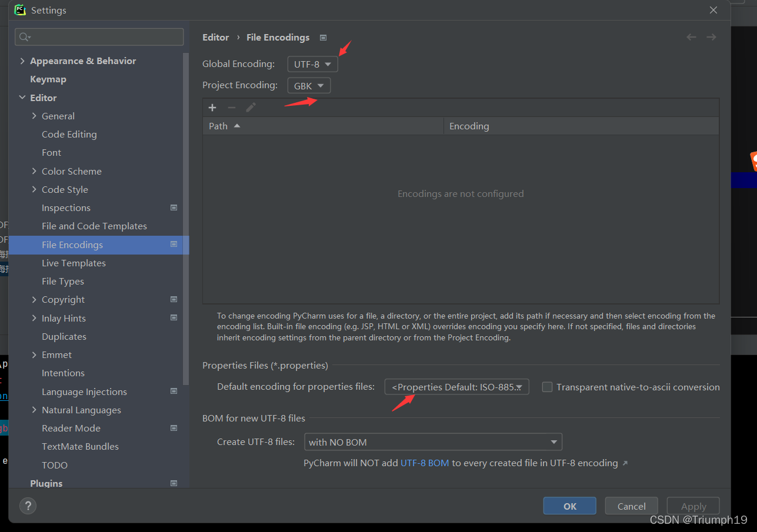Expand the Code Style node
Image resolution: width=757 pixels, height=532 pixels.
[x=34, y=189]
